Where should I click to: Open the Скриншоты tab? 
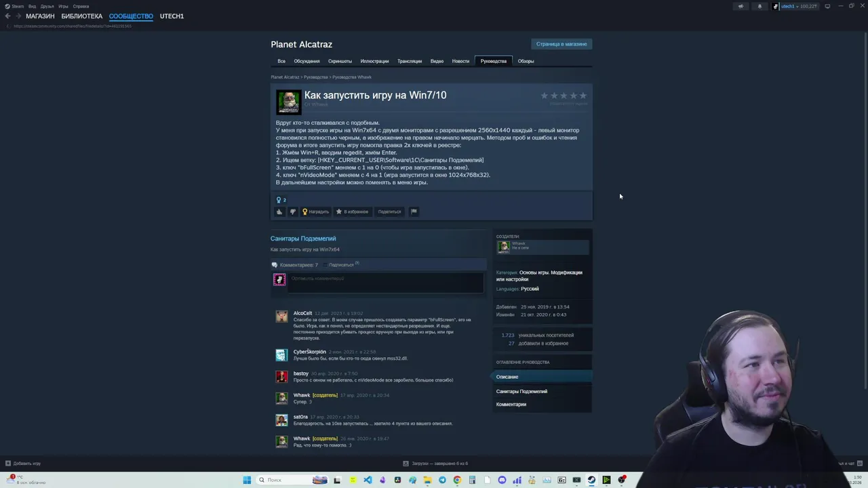[x=340, y=61]
